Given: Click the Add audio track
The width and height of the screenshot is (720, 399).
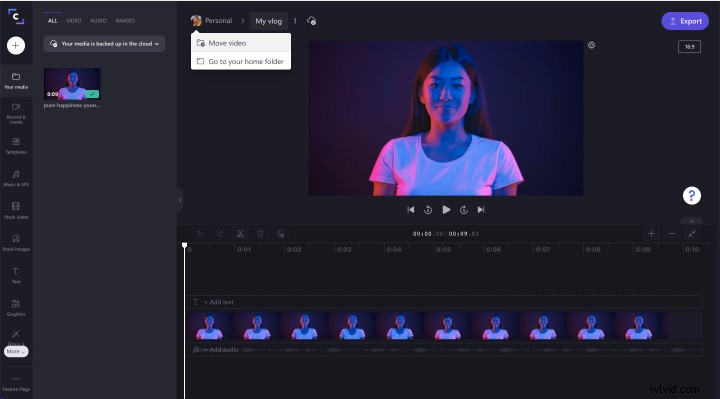Looking at the screenshot, I should coord(444,349).
